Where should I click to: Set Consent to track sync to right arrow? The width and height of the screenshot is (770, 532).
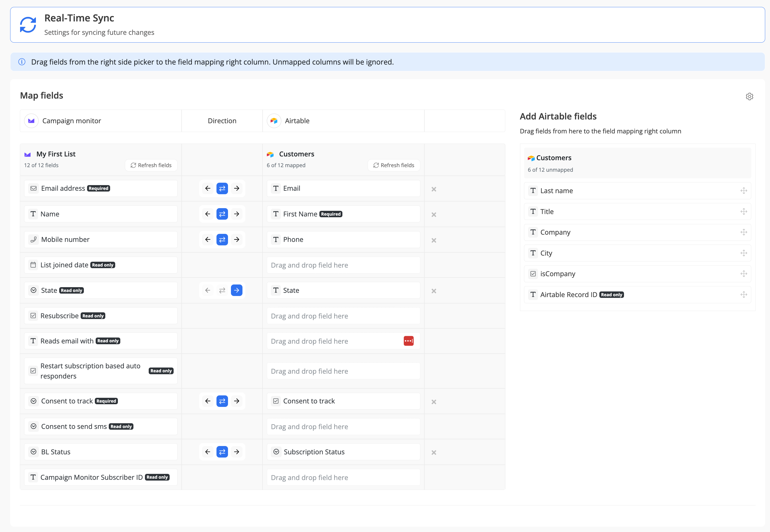point(237,401)
